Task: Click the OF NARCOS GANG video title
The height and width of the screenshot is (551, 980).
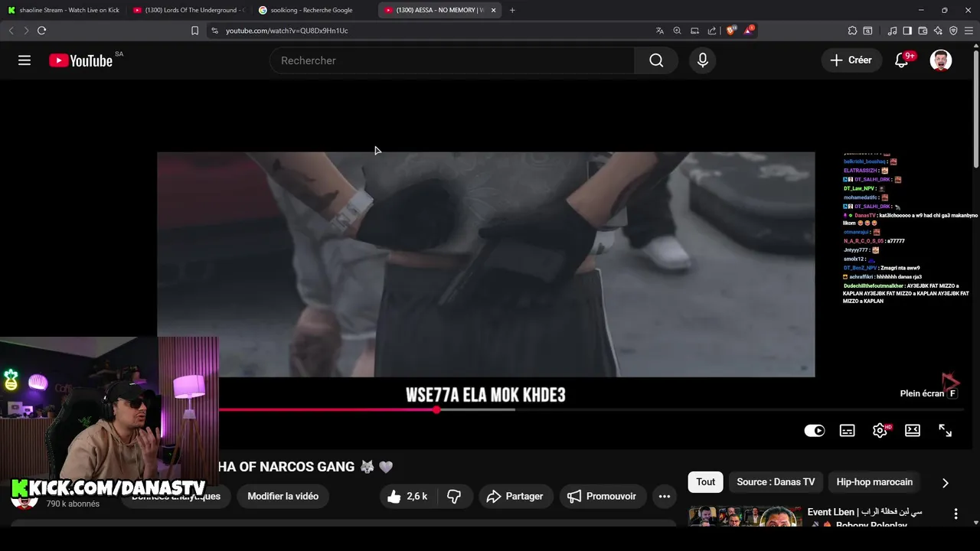Action: point(305,467)
